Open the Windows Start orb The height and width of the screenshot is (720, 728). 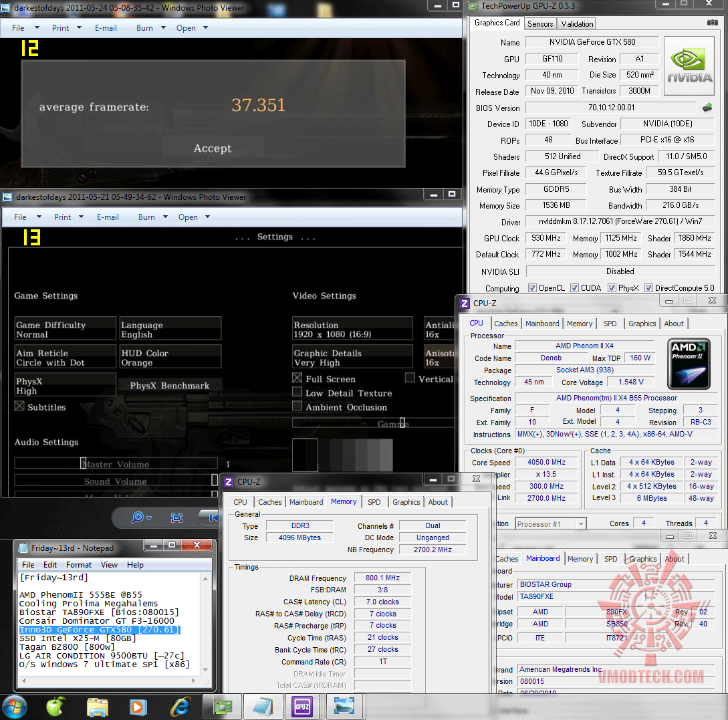tap(15, 707)
